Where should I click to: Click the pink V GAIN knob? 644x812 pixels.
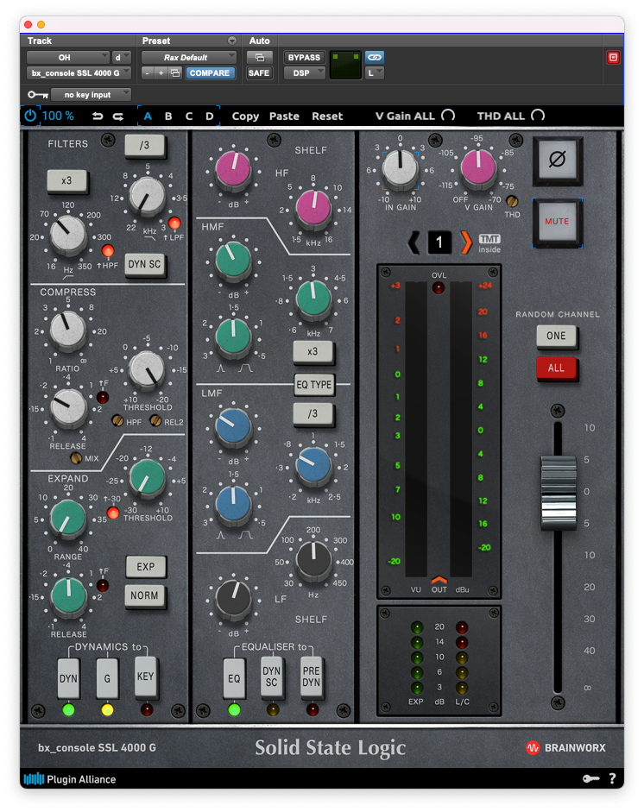pos(478,167)
